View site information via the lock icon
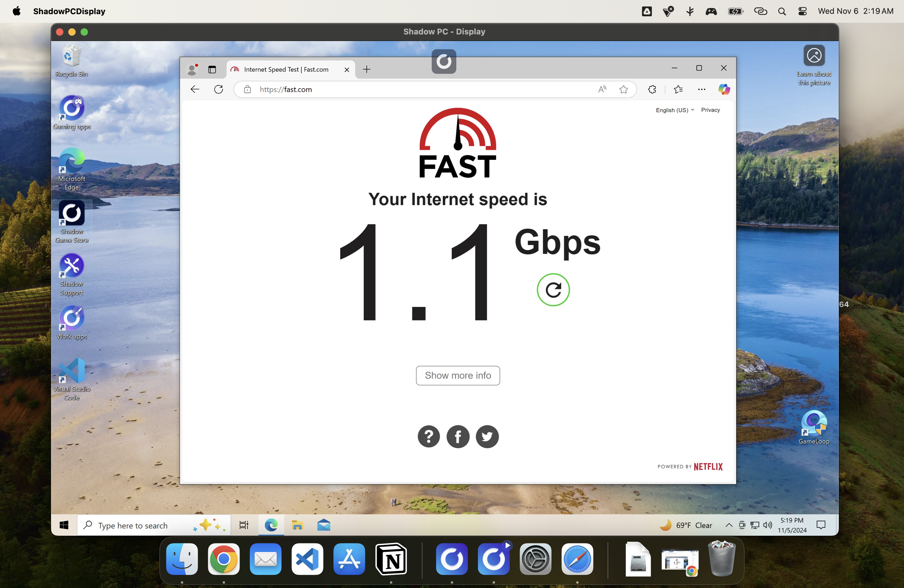 click(247, 89)
